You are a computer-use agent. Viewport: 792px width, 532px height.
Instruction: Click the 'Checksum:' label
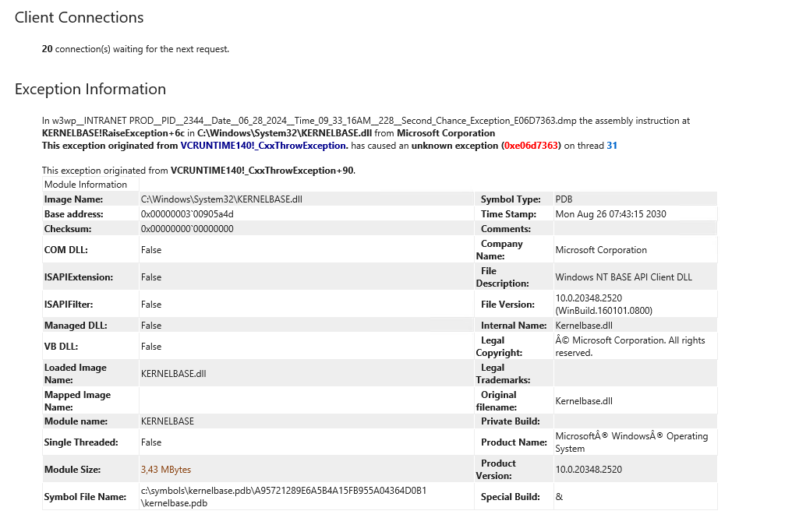coord(68,228)
